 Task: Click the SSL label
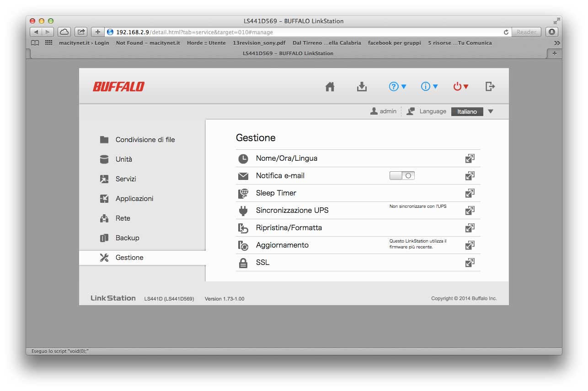point(263,263)
